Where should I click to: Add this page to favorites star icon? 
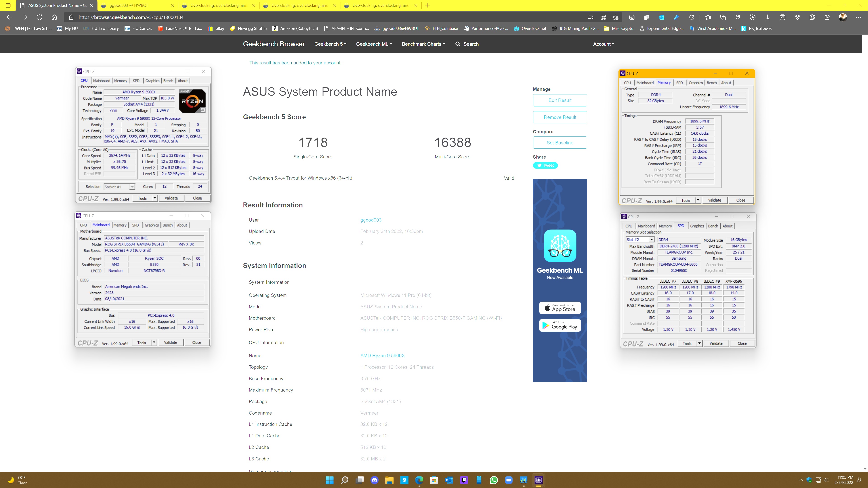pos(616,17)
